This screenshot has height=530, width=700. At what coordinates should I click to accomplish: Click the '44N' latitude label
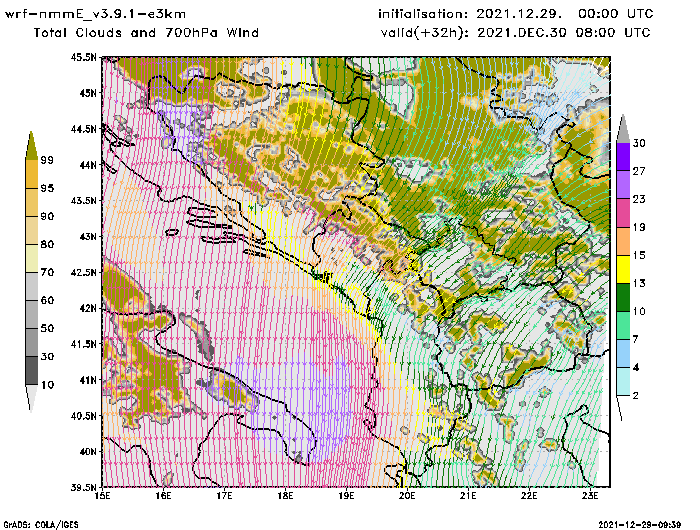(88, 165)
